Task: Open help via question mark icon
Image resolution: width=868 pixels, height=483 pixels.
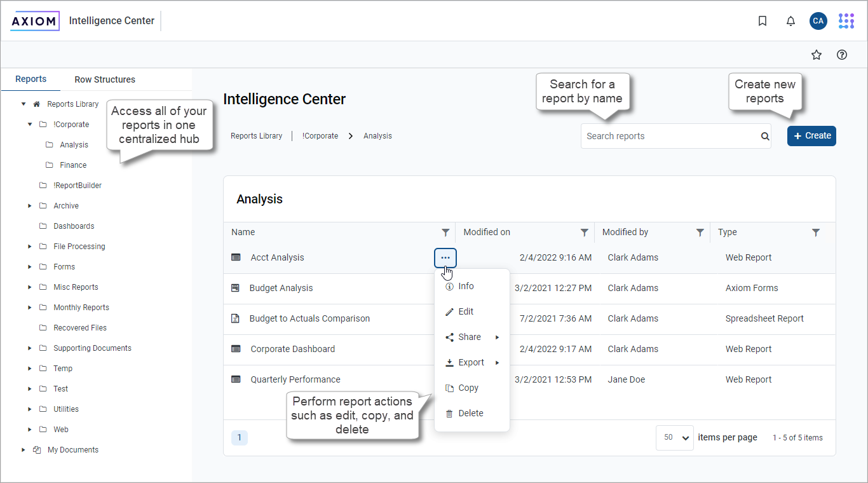Action: click(842, 55)
